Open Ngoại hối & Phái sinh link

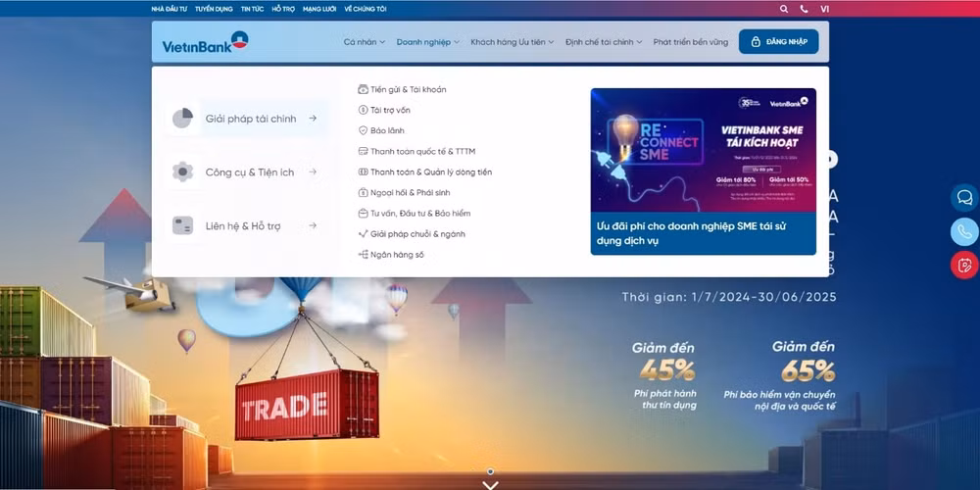click(x=410, y=192)
